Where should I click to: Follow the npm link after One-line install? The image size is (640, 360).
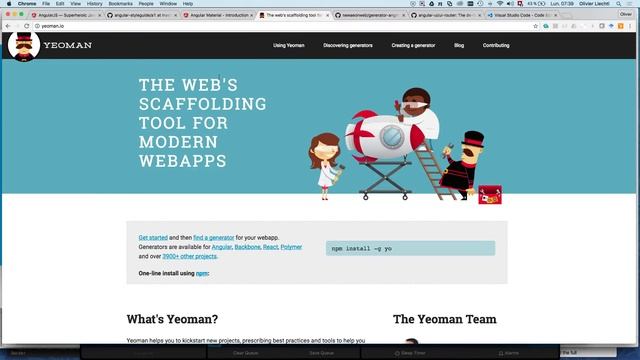click(x=202, y=273)
